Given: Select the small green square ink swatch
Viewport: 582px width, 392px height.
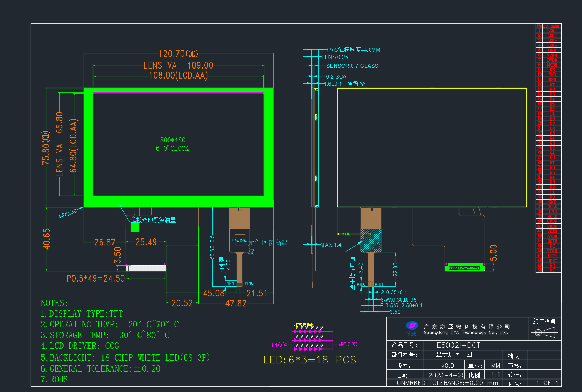Looking at the screenshot, I should 135,227.
